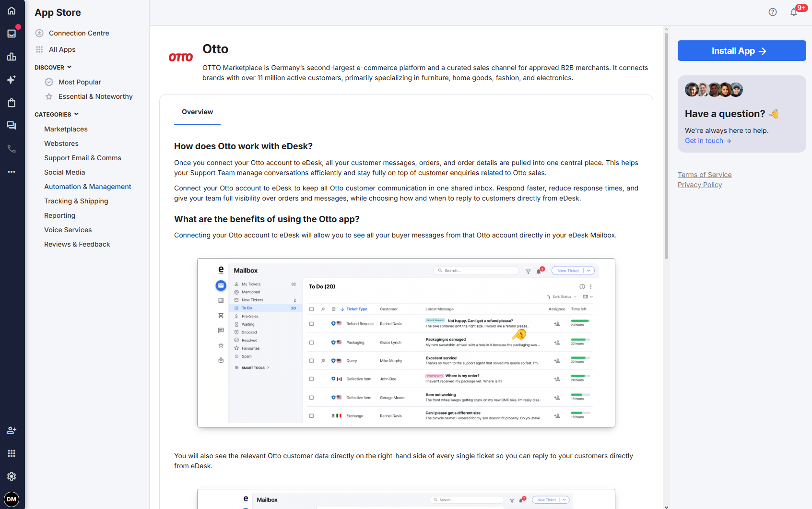The image size is (812, 509).
Task: Click the Get in touch link
Action: pos(708,141)
